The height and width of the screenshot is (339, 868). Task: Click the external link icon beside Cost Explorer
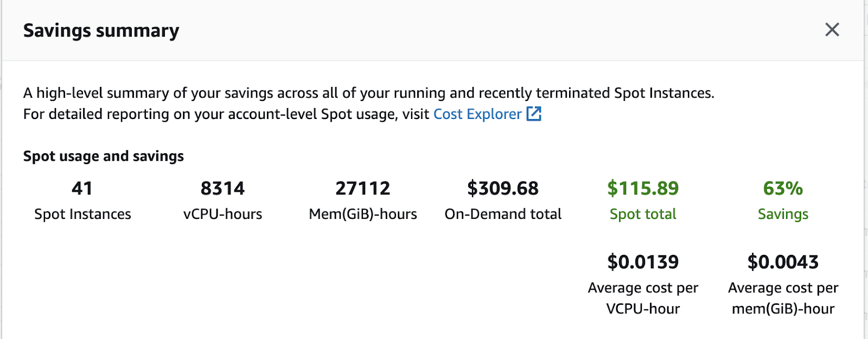point(534,114)
